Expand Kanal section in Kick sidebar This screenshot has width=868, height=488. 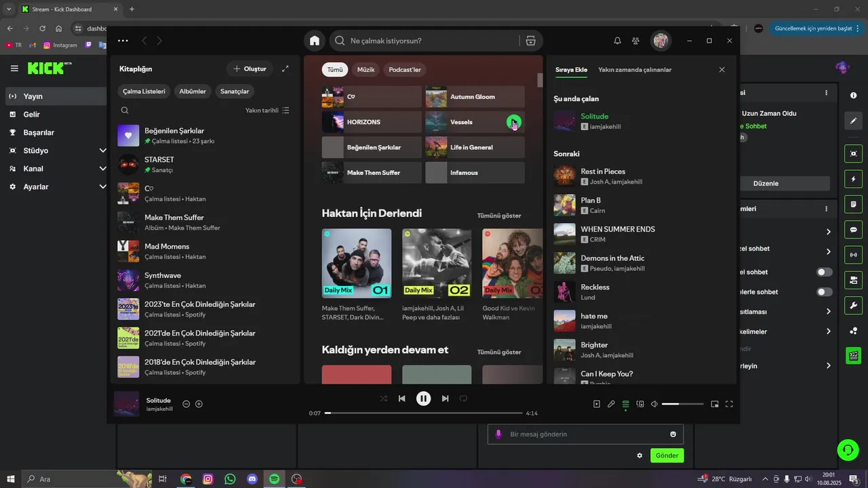[x=103, y=169]
